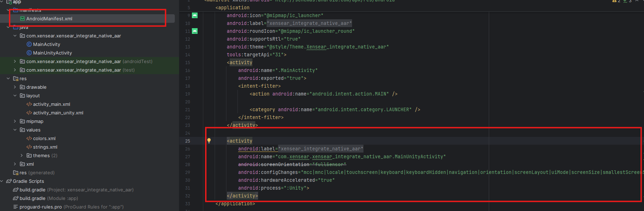644x211 pixels.
Task: Expand the androidTest package
Action: pyautogui.click(x=15, y=61)
